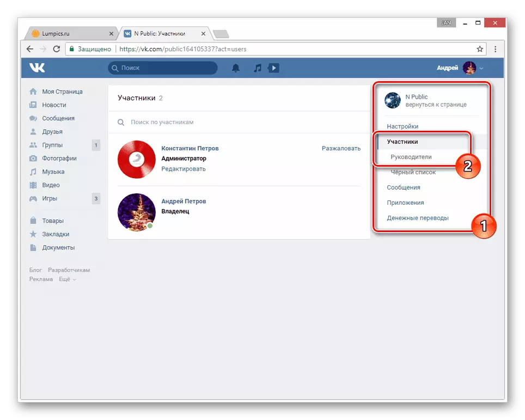Open Руководители submenu item
Image resolution: width=525 pixels, height=420 pixels.
coord(411,157)
